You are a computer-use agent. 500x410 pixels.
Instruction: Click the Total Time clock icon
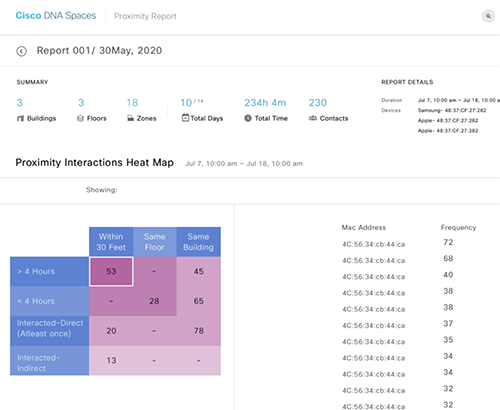click(x=248, y=118)
